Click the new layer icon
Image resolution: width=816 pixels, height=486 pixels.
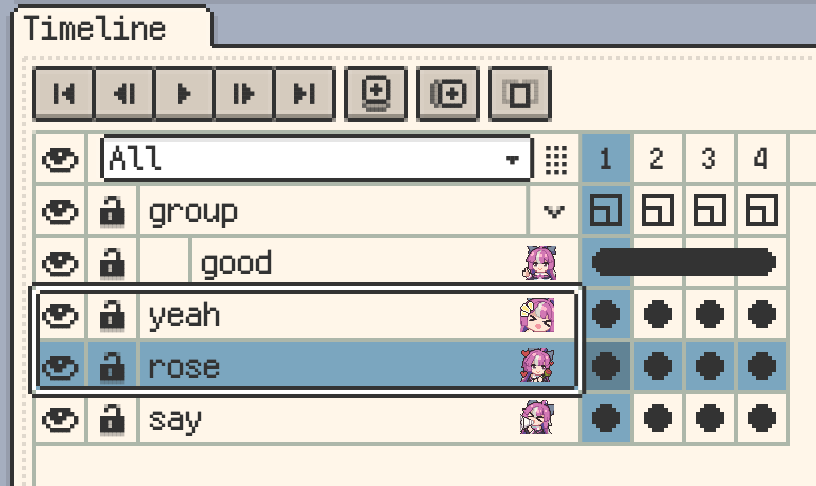tap(376, 94)
